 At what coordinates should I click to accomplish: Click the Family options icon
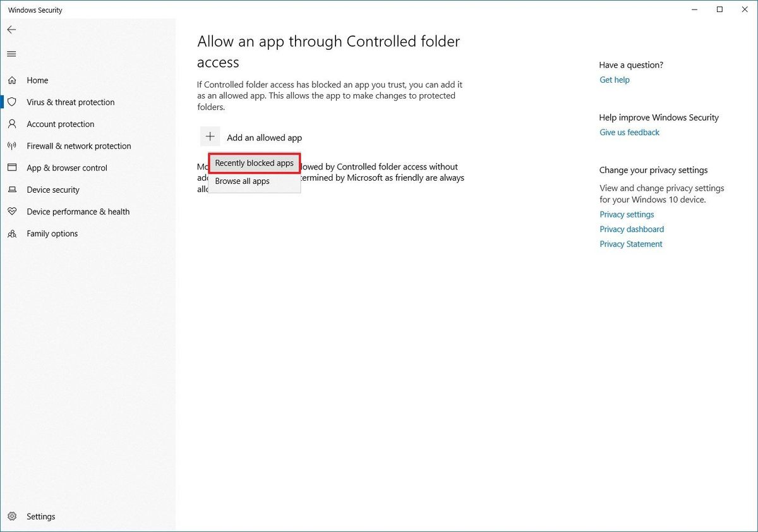[13, 233]
